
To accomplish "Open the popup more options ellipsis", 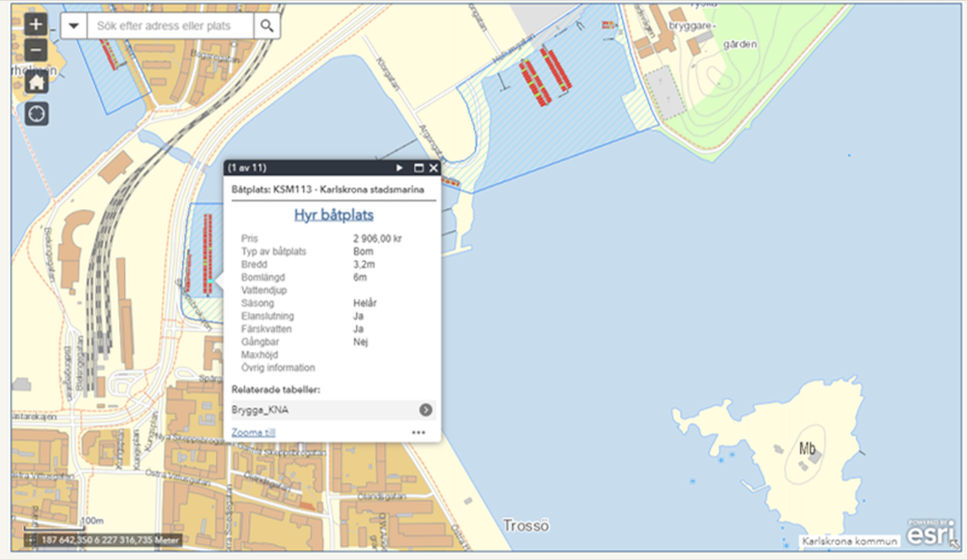I will 418,432.
